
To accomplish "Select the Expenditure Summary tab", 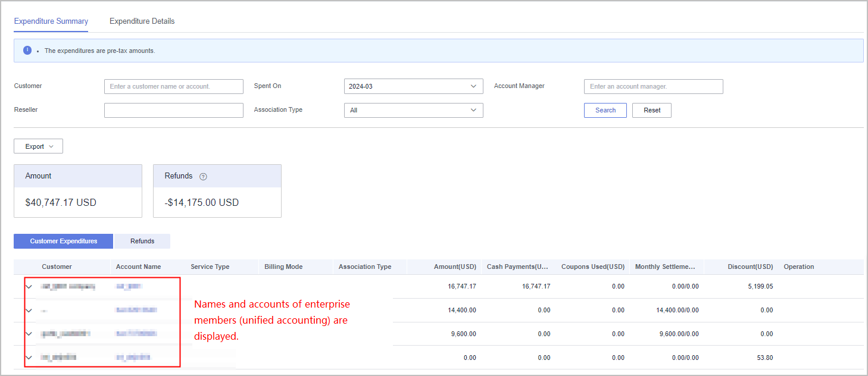I will [51, 21].
